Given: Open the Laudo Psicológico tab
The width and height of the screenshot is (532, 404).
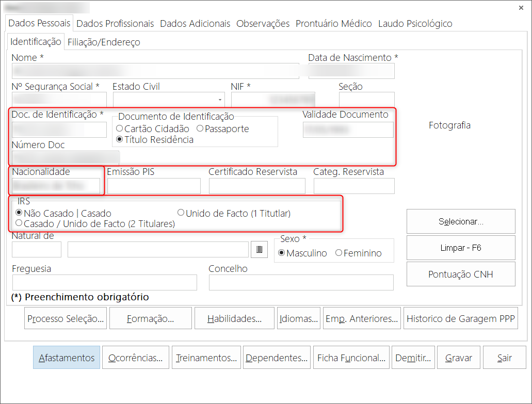Looking at the screenshot, I should tap(415, 23).
